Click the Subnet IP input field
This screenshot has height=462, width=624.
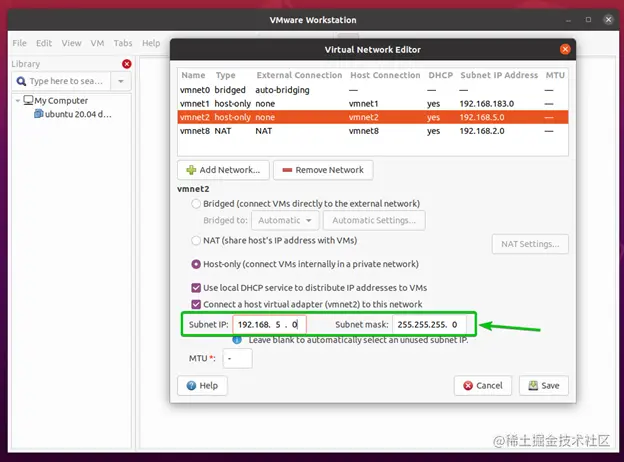pyautogui.click(x=269, y=324)
